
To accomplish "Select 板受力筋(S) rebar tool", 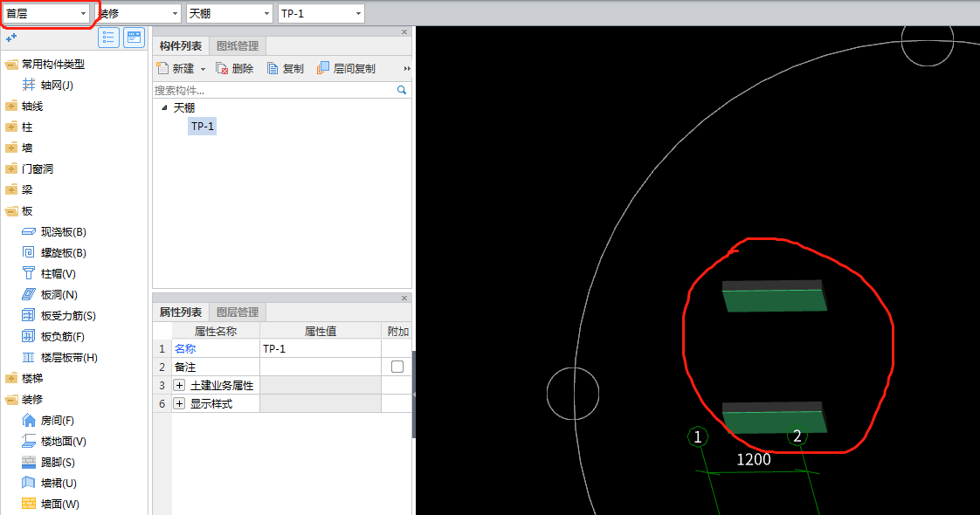I will pyautogui.click(x=59, y=315).
